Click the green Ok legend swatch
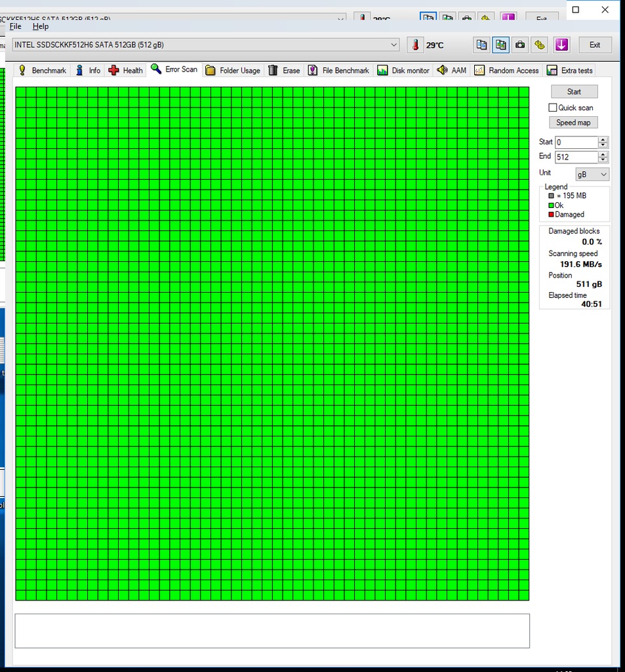625x672 pixels. tap(552, 205)
